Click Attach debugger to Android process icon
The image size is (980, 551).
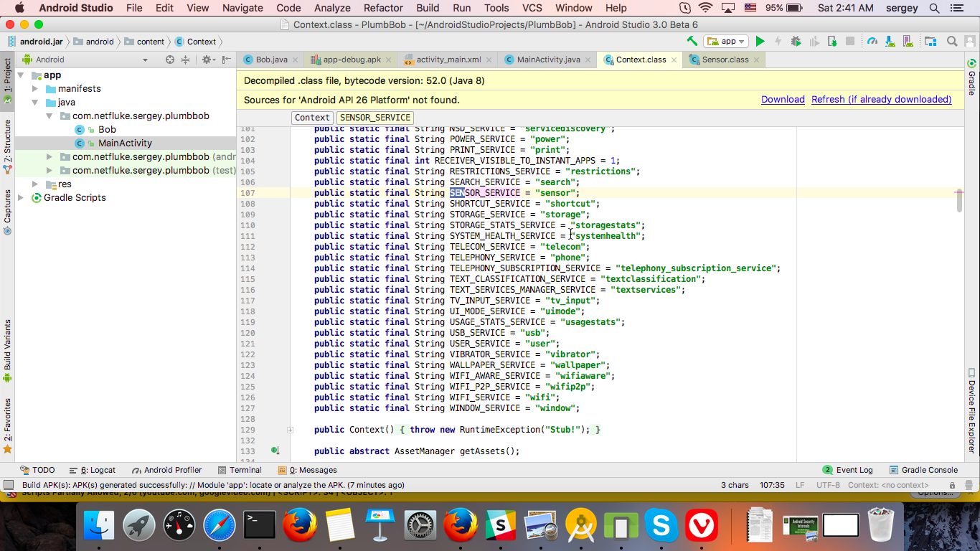pyautogui.click(x=832, y=42)
